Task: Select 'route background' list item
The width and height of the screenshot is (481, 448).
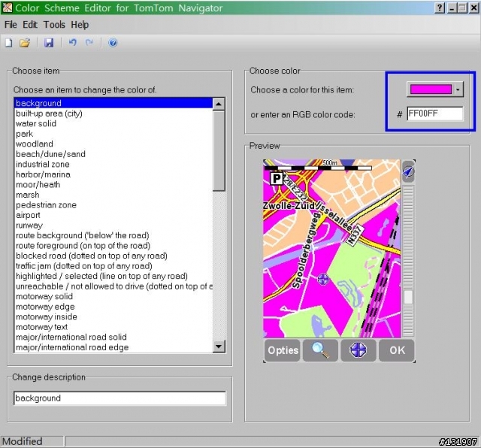Action: [113, 235]
